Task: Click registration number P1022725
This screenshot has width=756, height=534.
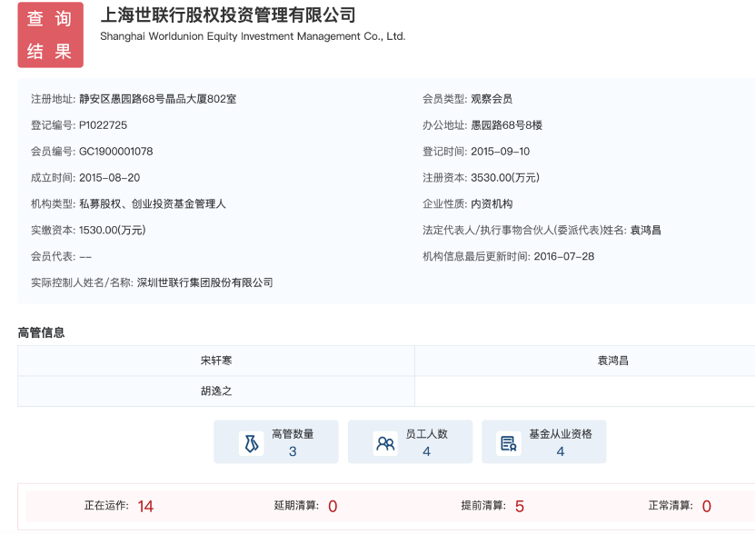Action: [104, 125]
